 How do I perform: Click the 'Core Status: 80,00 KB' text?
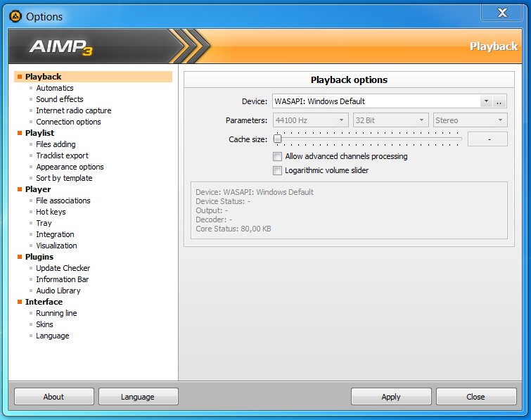pyautogui.click(x=233, y=229)
